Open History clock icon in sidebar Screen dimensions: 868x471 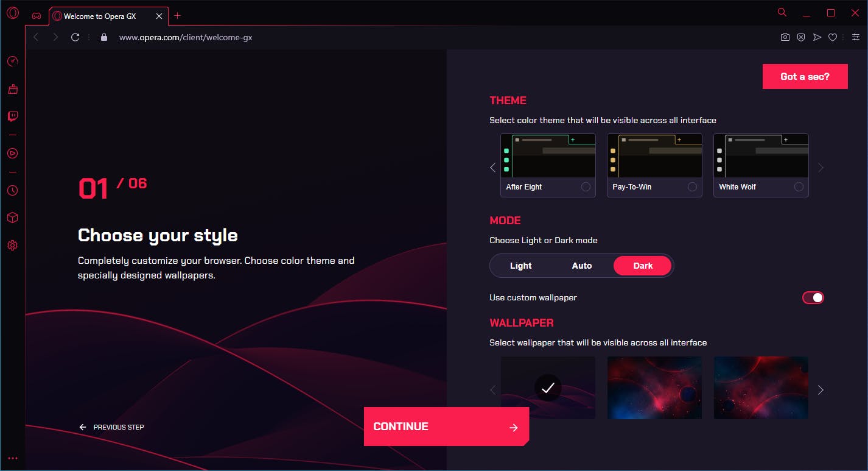(x=12, y=190)
